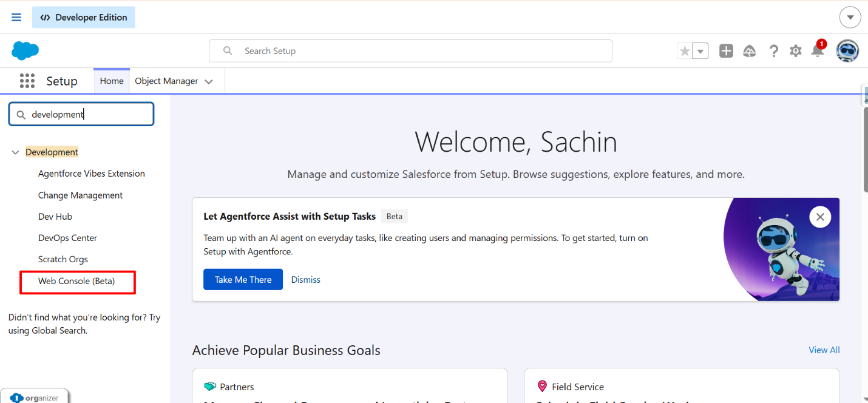Open DevOps Center

67,238
